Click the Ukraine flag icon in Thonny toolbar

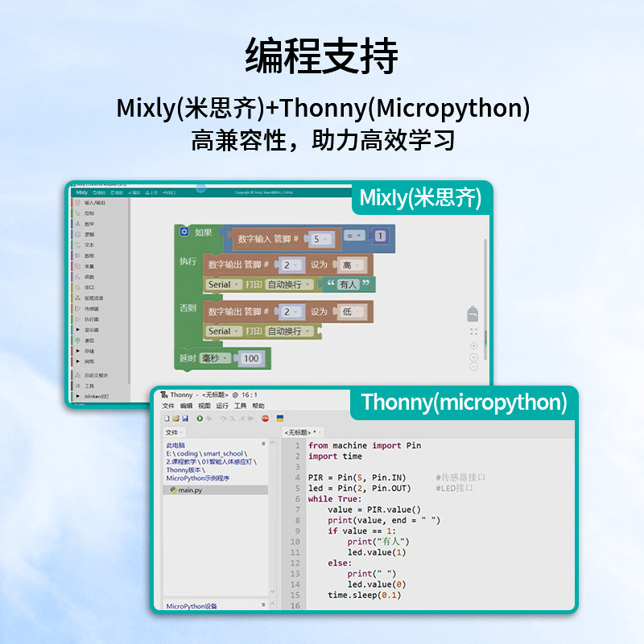pyautogui.click(x=280, y=419)
